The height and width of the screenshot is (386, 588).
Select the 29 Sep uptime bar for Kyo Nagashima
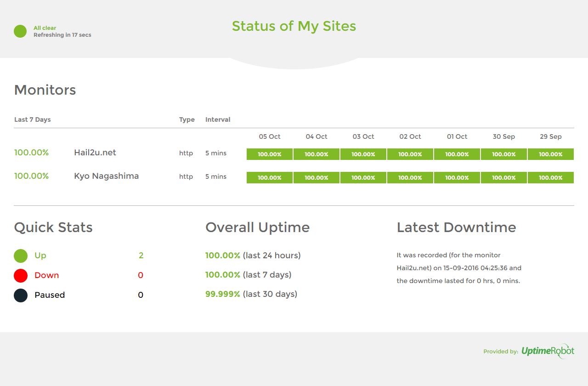(550, 177)
